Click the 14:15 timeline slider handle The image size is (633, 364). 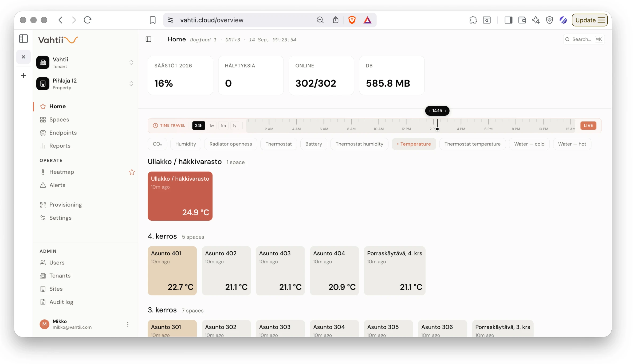tap(437, 111)
